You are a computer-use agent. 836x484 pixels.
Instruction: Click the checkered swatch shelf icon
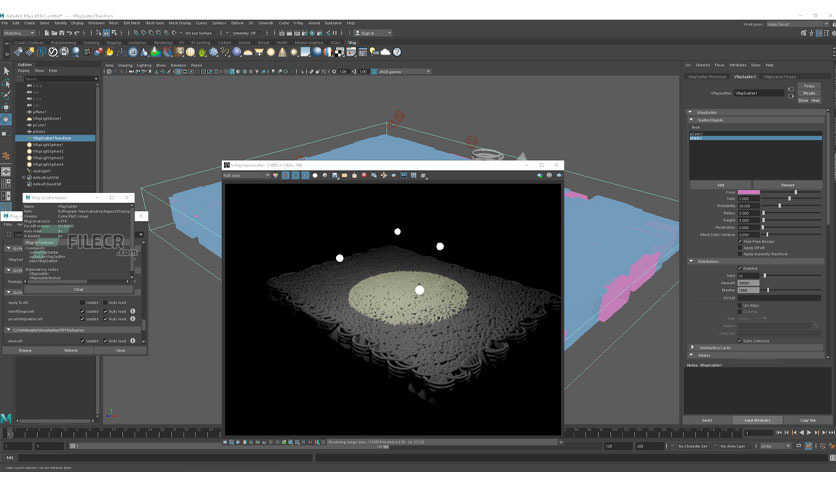tap(340, 52)
